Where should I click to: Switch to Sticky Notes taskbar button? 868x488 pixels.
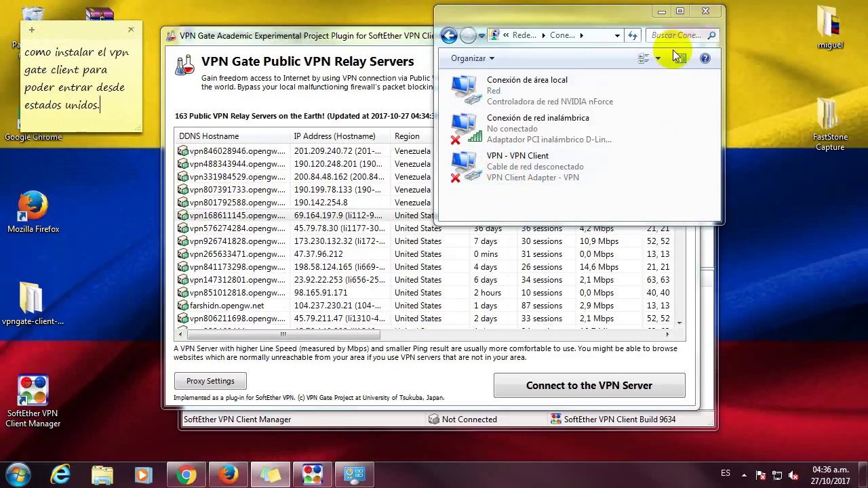point(271,474)
